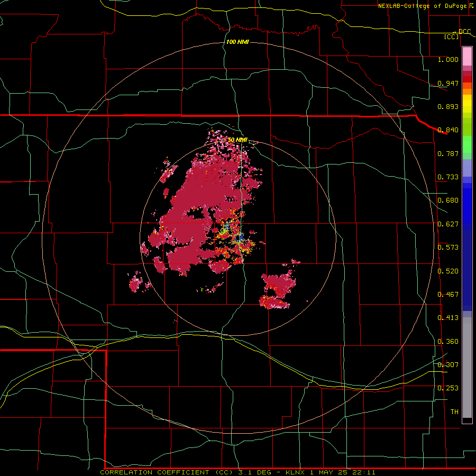The width and height of the screenshot is (476, 476).
Task: Click the TH threshold label on the scale
Action: tap(454, 412)
